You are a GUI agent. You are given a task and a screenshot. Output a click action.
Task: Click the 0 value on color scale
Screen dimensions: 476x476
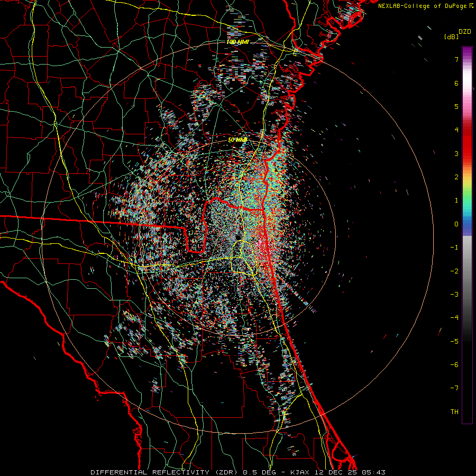click(x=456, y=224)
